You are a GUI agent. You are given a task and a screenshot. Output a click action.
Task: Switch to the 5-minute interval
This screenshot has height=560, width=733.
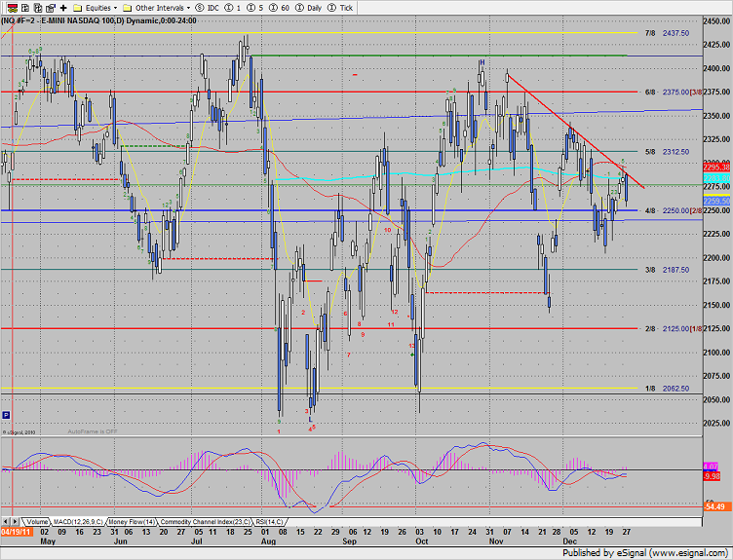pos(254,8)
